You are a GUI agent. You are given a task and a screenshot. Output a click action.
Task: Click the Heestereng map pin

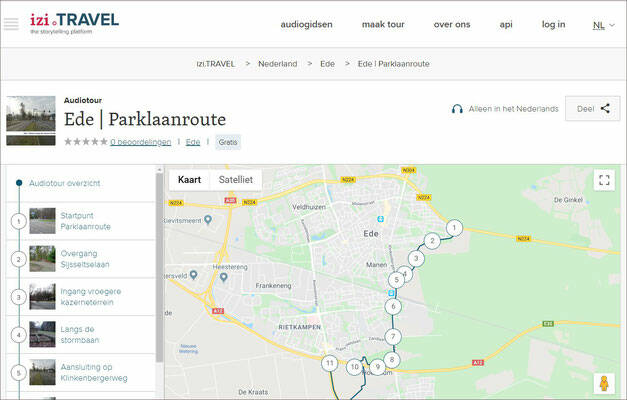click(x=224, y=277)
